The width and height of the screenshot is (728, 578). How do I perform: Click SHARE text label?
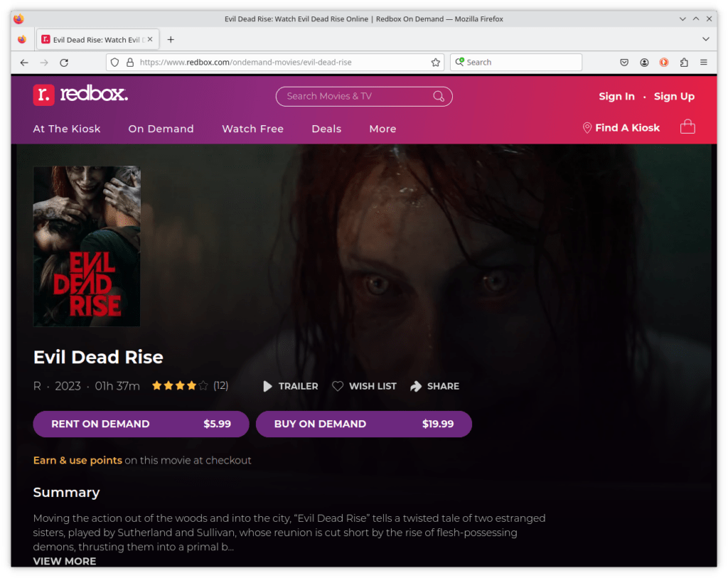coord(443,386)
